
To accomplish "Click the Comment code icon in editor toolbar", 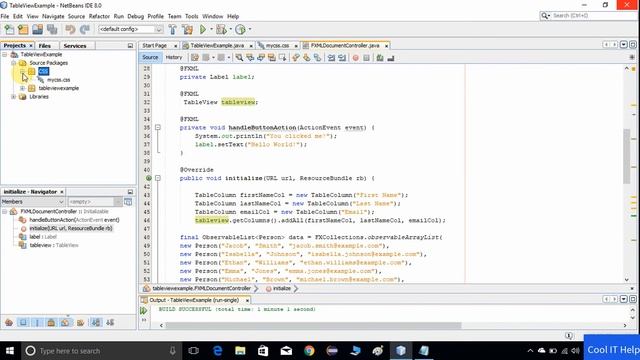I will point(380,58).
